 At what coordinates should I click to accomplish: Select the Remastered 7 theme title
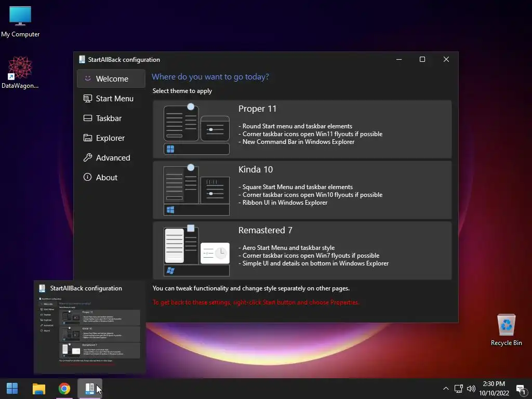coord(265,230)
